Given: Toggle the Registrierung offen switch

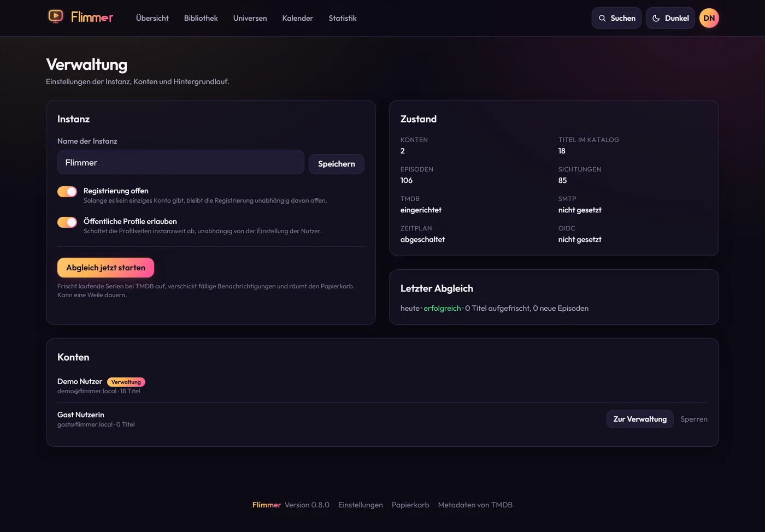Looking at the screenshot, I should (67, 191).
